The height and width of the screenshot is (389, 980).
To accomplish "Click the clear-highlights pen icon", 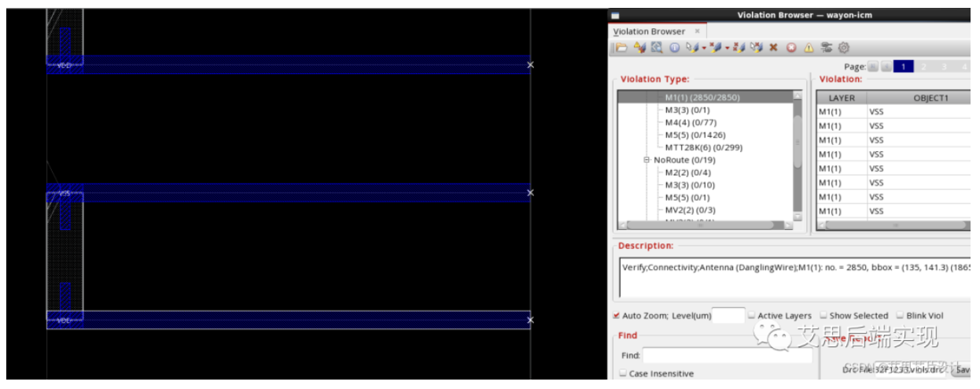I will (x=757, y=47).
